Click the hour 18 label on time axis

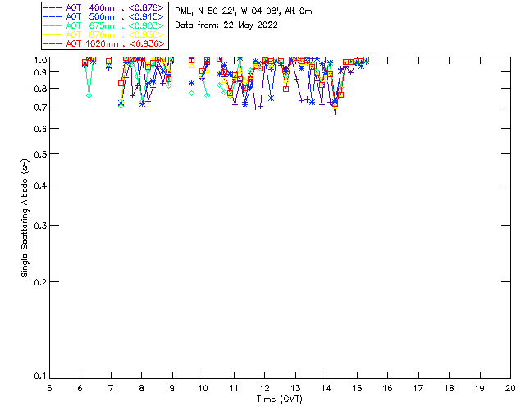(449, 389)
